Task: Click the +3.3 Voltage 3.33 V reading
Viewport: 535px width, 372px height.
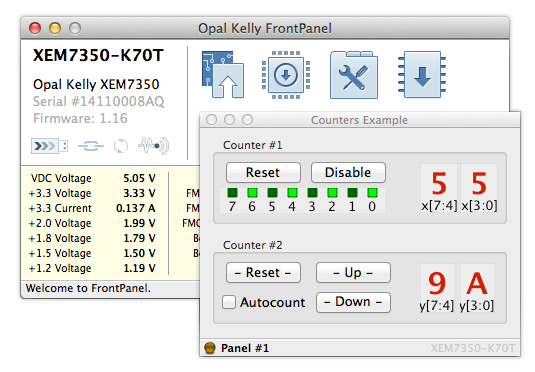Action: (x=92, y=193)
